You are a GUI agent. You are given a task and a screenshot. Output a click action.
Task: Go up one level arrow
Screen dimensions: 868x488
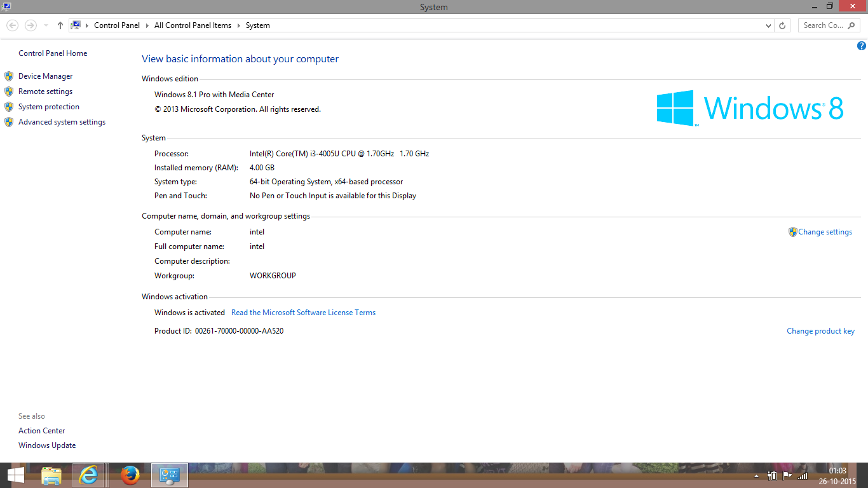click(60, 25)
